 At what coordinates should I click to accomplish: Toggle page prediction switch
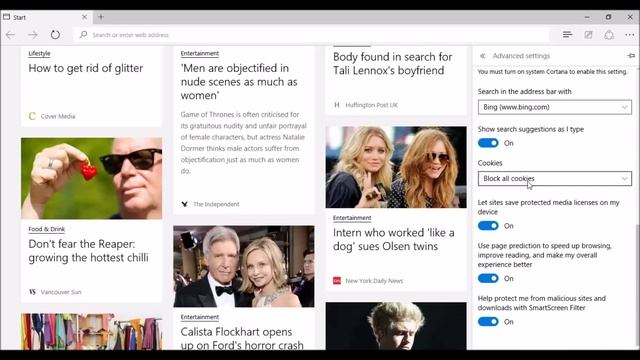[x=488, y=278]
